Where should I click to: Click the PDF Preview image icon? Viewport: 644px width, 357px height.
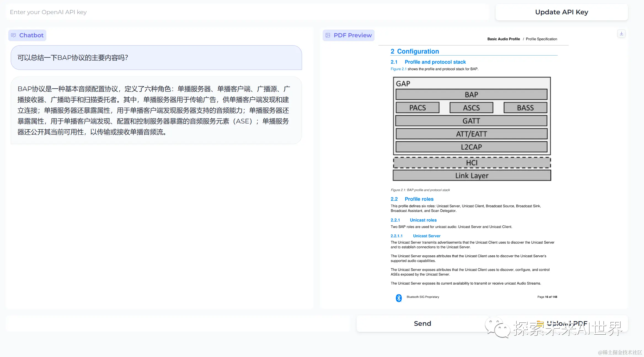tap(328, 35)
